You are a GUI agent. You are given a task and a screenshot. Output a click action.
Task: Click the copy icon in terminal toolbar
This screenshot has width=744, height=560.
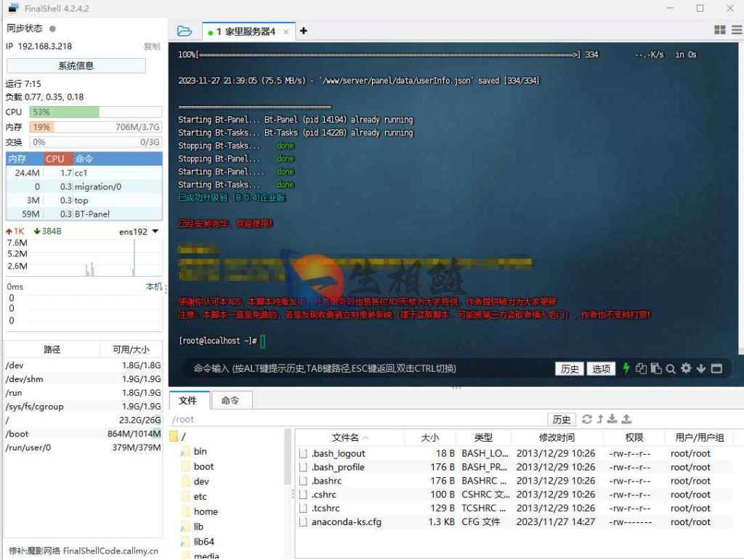click(x=641, y=368)
